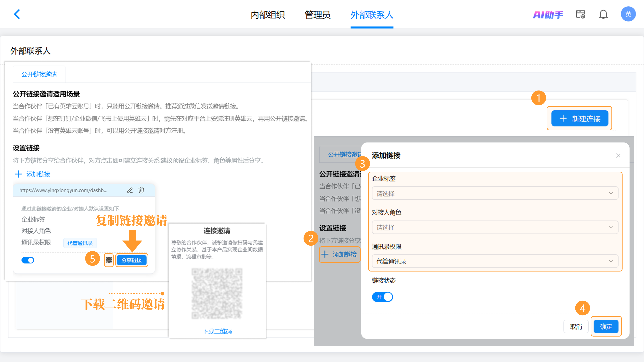This screenshot has height=362, width=644.
Task: Edit the yingxiongyun invitation link
Action: 129,190
